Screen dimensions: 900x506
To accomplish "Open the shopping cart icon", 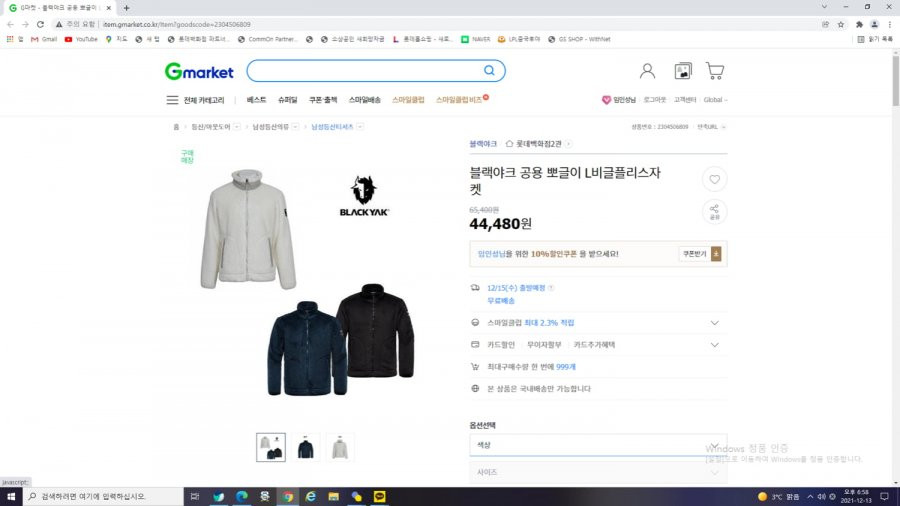I will 715,71.
